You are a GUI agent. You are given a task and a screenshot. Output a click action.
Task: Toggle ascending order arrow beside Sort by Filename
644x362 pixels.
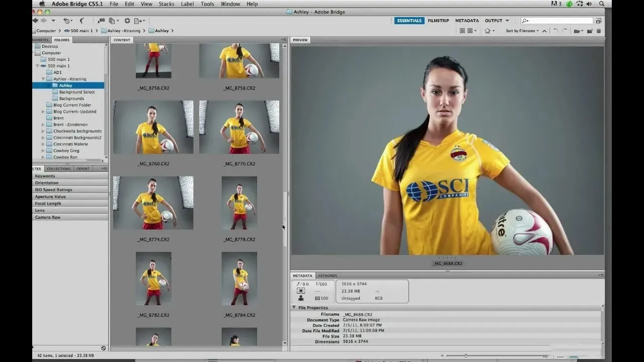[x=544, y=31]
